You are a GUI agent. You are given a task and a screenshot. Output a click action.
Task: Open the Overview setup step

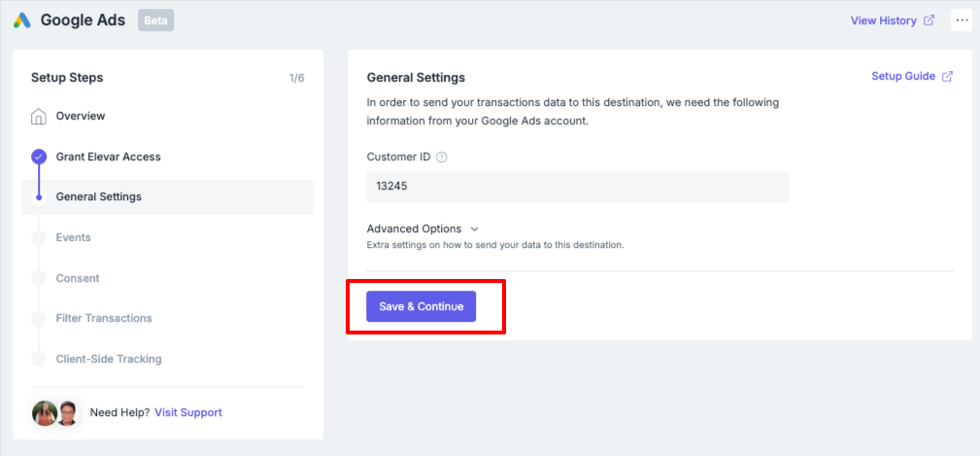[x=81, y=117]
